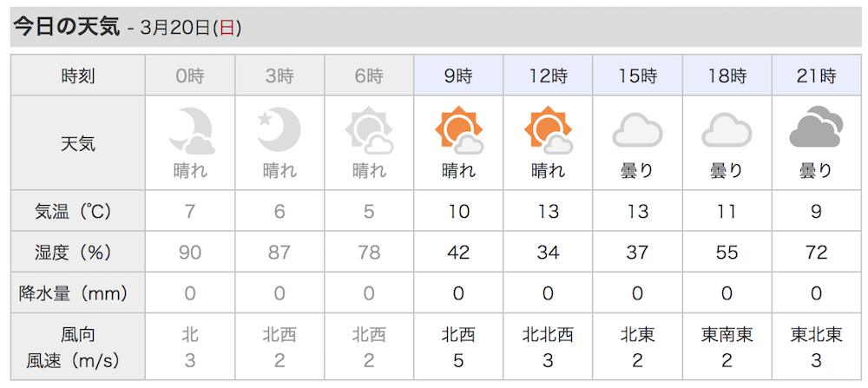Select the 東南東 wind direction cell
The width and height of the screenshot is (868, 388).
[x=727, y=334]
